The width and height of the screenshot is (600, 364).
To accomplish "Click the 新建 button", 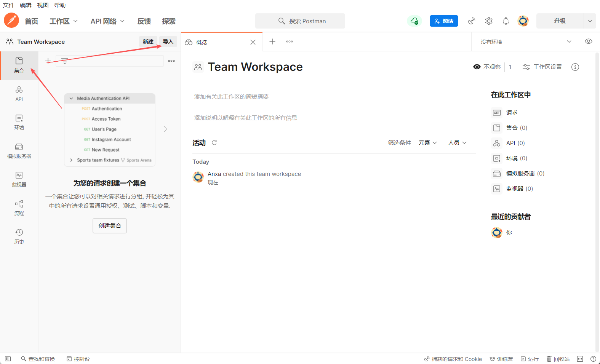I will pos(148,42).
